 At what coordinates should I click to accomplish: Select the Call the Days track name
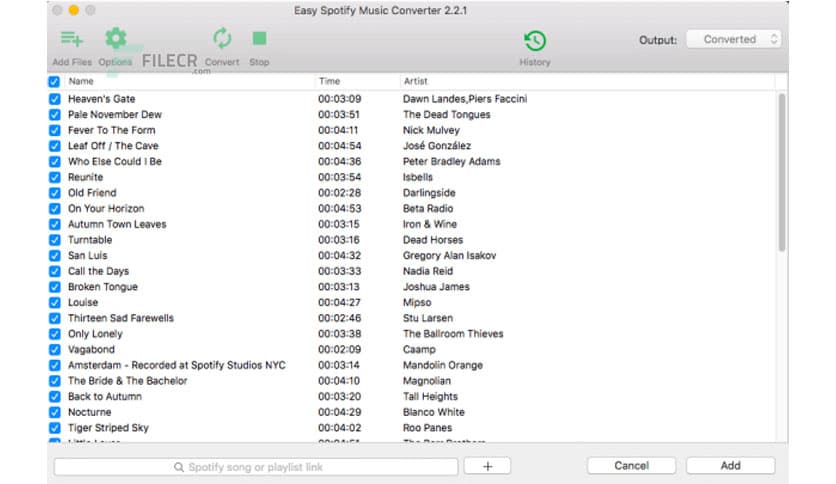(98, 271)
